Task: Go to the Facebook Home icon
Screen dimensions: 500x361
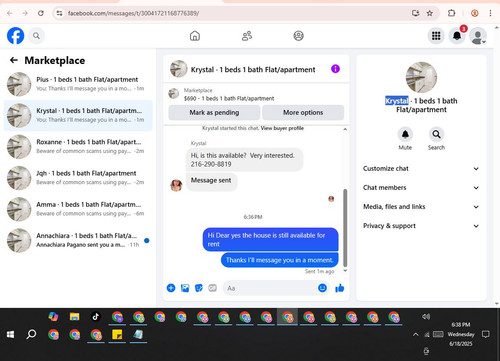Action: tap(195, 36)
